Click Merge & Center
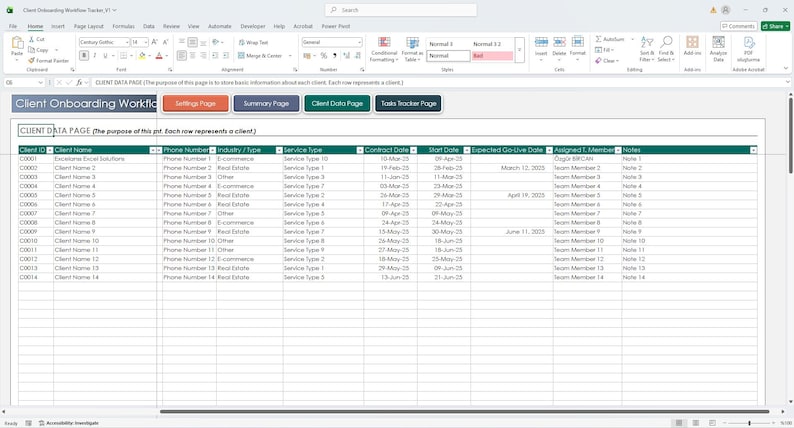The height and width of the screenshot is (428, 794). tap(260, 56)
